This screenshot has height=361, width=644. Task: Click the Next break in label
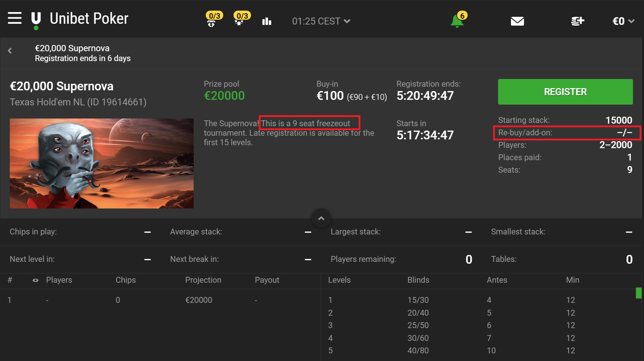click(x=194, y=259)
